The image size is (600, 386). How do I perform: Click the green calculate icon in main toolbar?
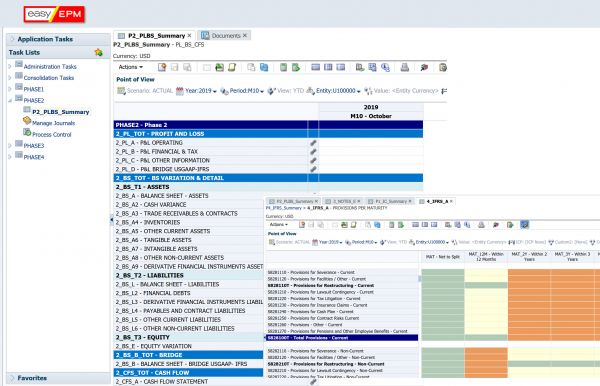coord(283,67)
